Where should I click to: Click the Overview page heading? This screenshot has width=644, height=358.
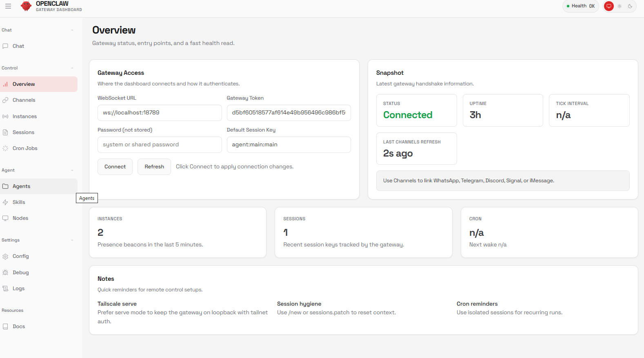tap(114, 30)
